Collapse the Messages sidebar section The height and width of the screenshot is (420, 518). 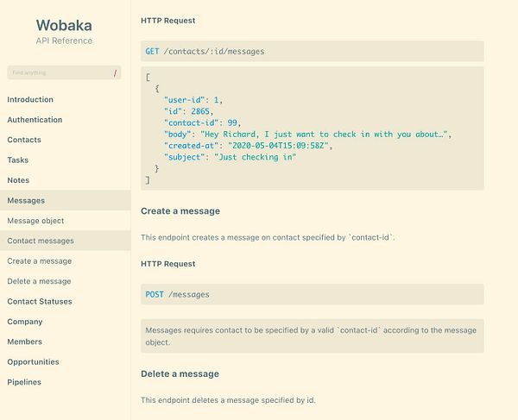pos(26,201)
